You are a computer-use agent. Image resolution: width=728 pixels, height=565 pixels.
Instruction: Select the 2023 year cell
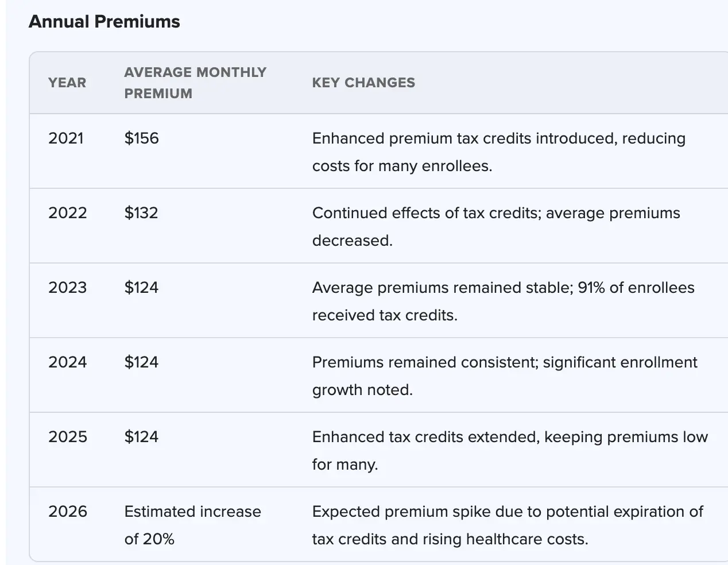pyautogui.click(x=68, y=288)
